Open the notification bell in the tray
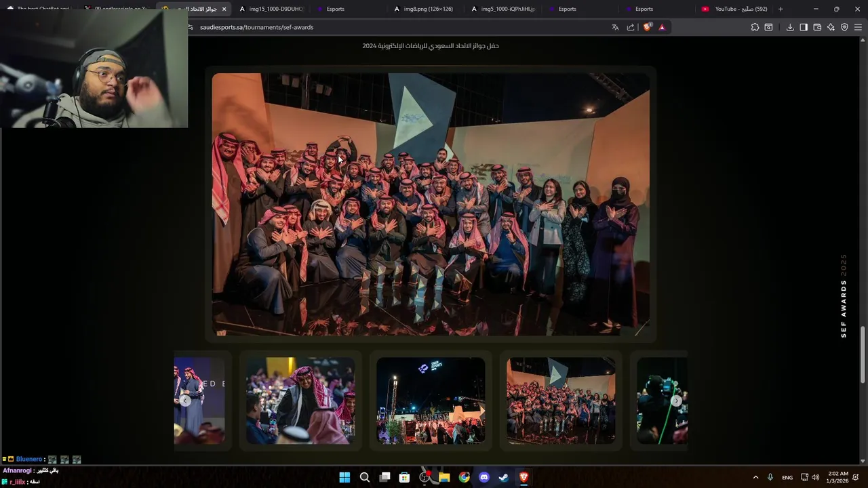Viewport: 868px width, 488px height. pyautogui.click(x=856, y=477)
